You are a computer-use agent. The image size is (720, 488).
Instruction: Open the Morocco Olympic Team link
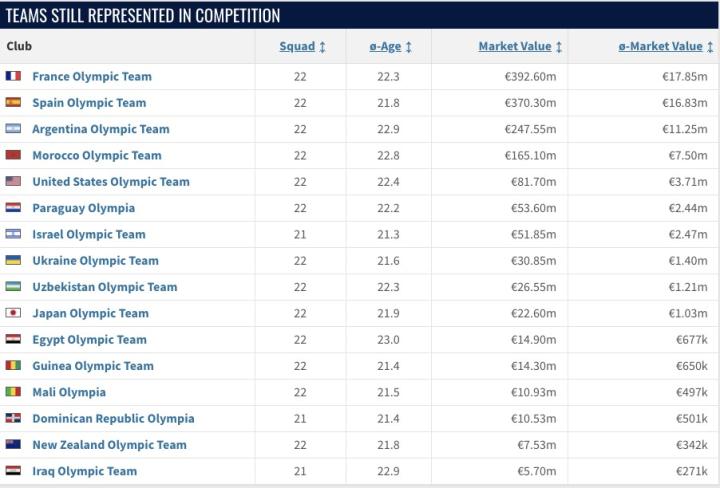(97, 155)
